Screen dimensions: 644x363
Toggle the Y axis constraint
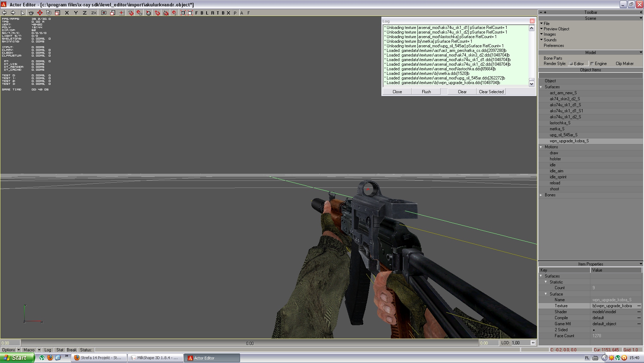[76, 13]
